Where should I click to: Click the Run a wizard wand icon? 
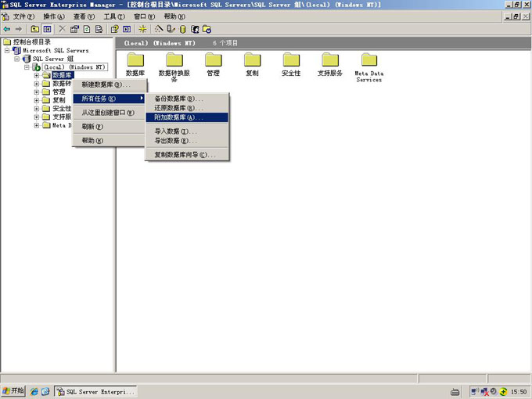coord(159,29)
